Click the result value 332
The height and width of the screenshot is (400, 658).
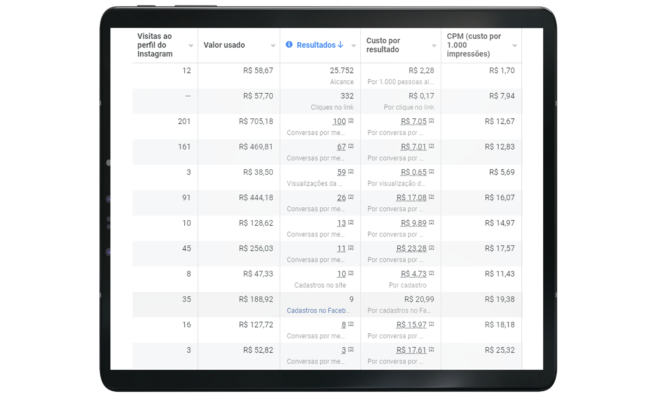(x=347, y=96)
